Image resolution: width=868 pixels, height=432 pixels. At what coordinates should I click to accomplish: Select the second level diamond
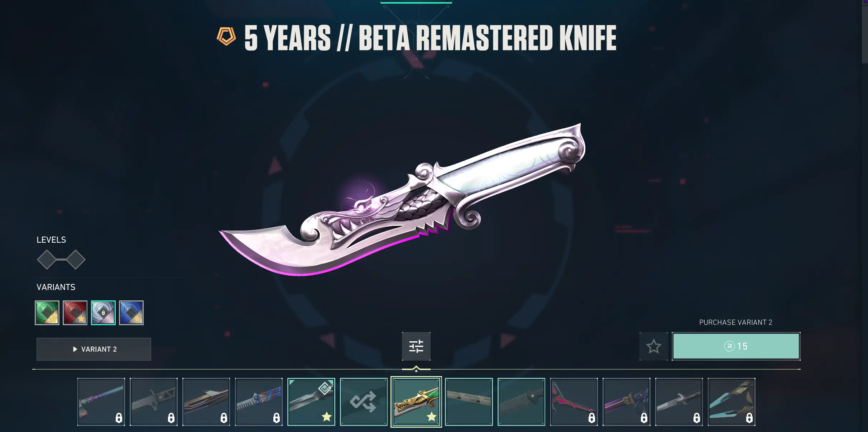tap(76, 260)
